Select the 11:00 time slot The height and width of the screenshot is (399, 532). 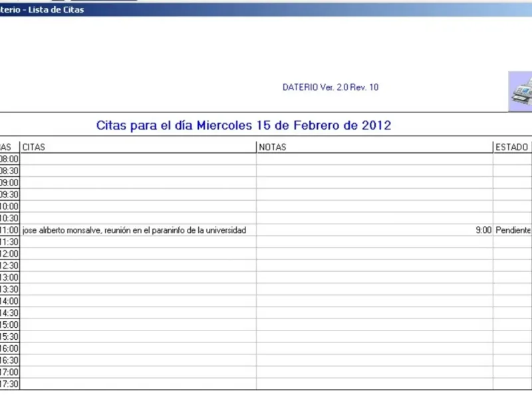tap(9, 230)
